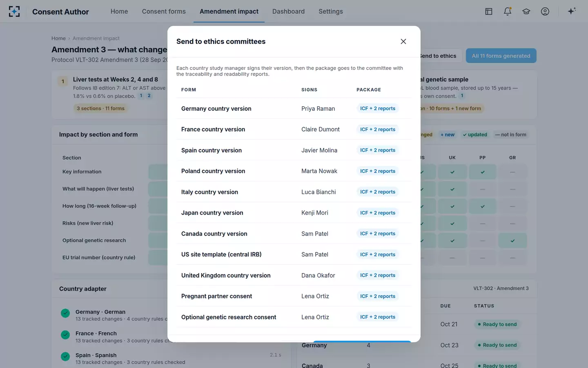Viewport: 588px width, 368px height.
Task: Click ICF + 2 reports for Spain
Action: (x=378, y=150)
